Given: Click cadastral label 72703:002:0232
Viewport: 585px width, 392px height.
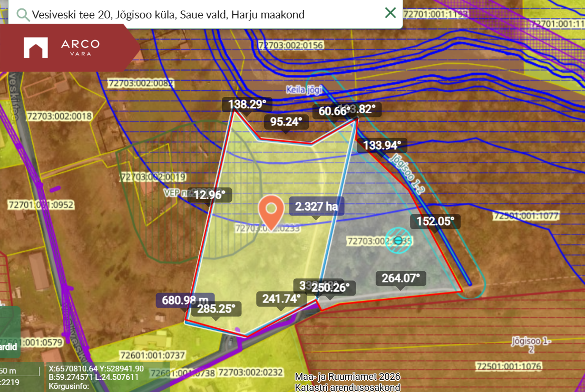Looking at the screenshot, I should tap(251, 372).
